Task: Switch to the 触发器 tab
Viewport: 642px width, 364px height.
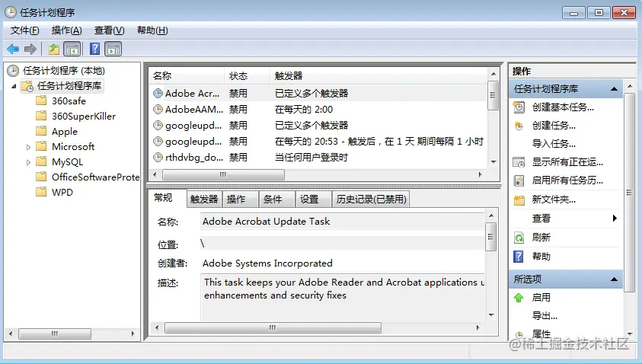Action: click(x=204, y=200)
